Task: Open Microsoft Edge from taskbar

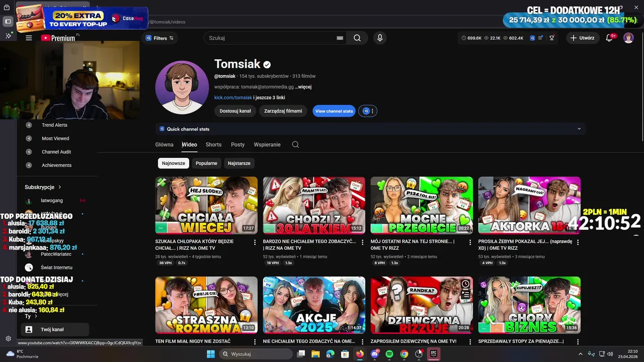Action: [x=330, y=354]
